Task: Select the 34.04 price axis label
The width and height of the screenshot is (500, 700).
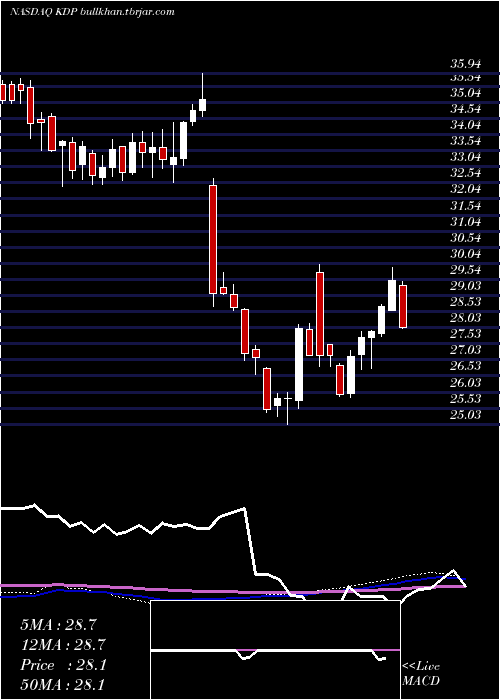Action: tap(466, 125)
